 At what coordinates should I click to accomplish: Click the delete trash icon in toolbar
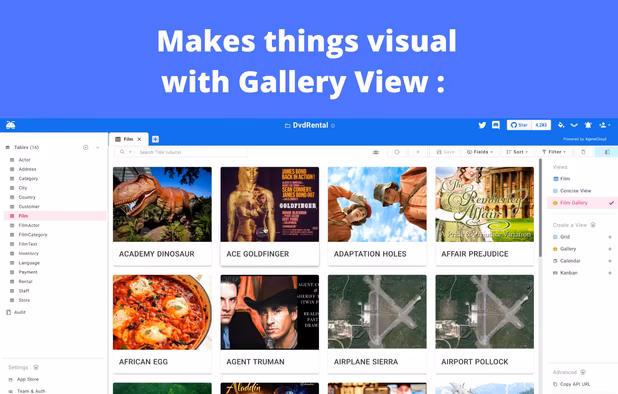[x=583, y=152]
